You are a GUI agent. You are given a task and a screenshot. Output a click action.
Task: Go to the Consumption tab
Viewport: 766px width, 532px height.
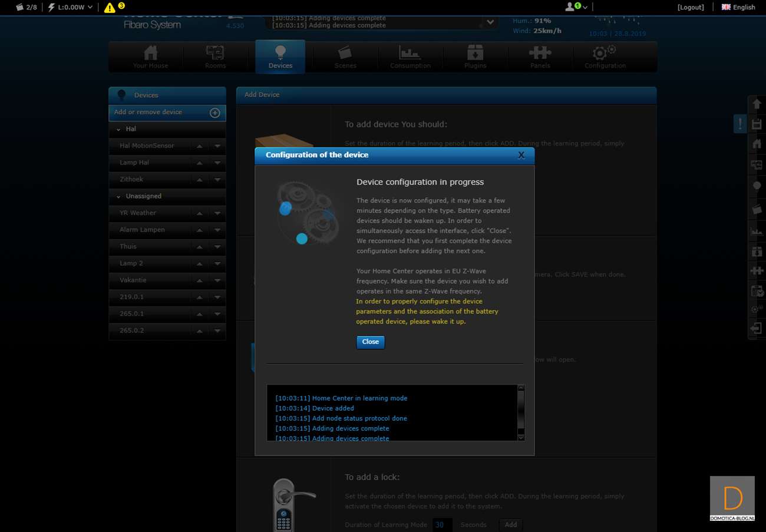[x=410, y=57]
